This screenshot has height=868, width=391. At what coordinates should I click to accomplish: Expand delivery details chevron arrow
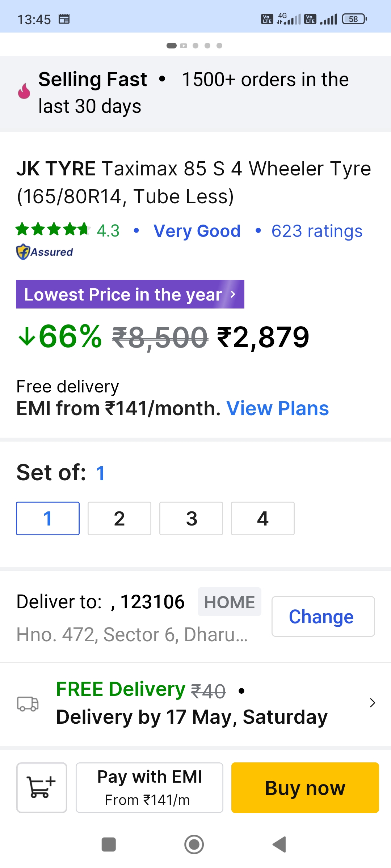pyautogui.click(x=373, y=703)
